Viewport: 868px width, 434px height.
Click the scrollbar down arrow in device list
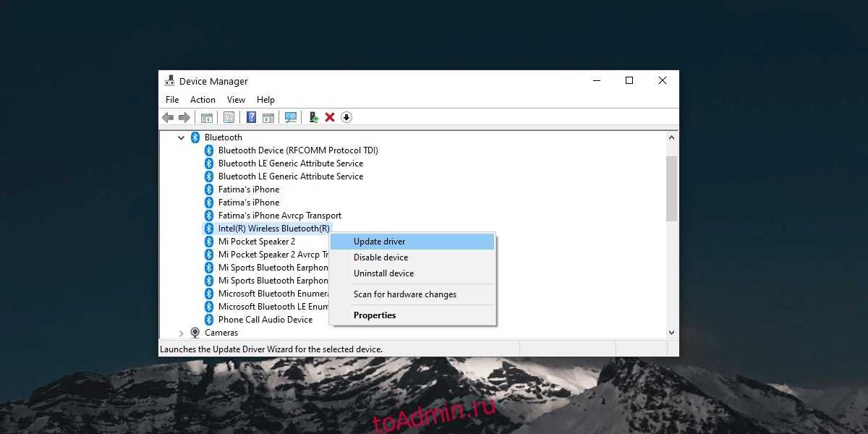(x=671, y=333)
